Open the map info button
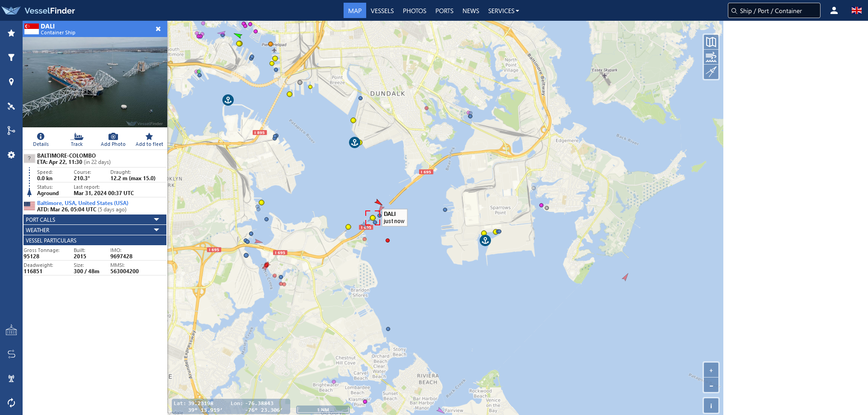868x415 pixels. tap(711, 406)
